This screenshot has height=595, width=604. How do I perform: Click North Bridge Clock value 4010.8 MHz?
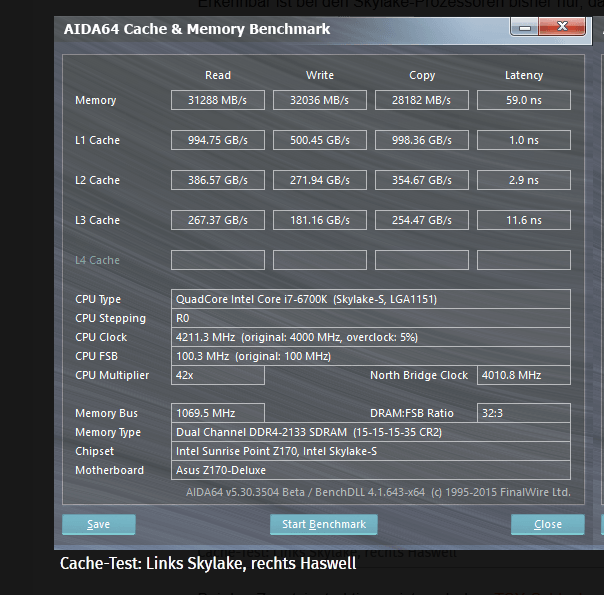tap(524, 375)
